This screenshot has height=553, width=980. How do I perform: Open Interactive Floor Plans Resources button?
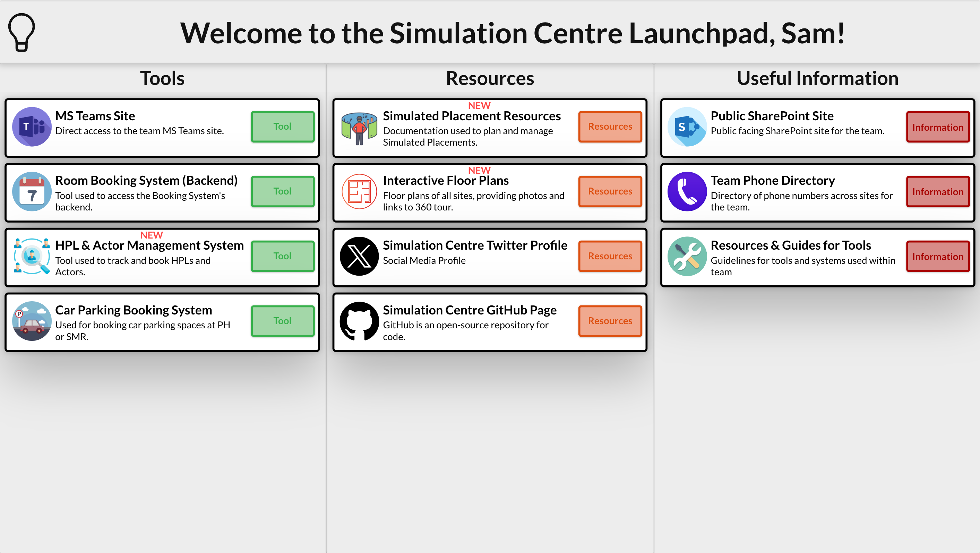(610, 192)
